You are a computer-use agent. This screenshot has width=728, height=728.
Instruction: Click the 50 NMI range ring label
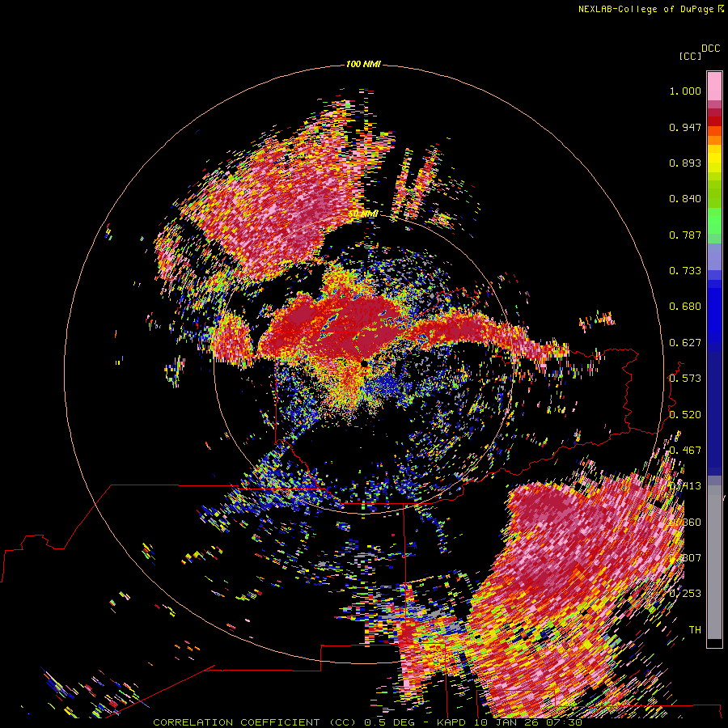click(x=363, y=214)
